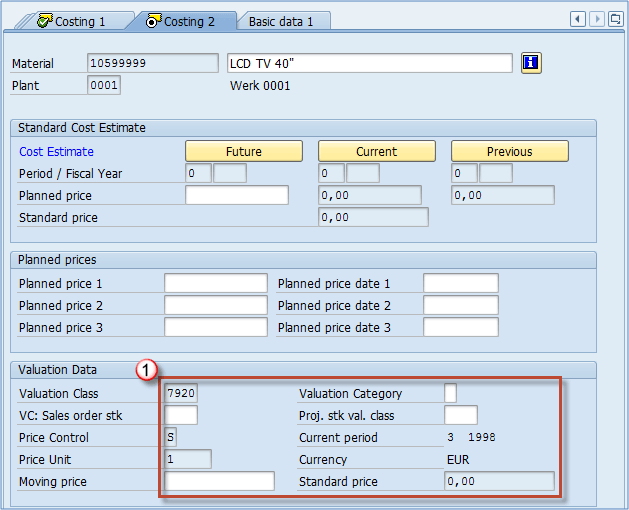629x510 pixels.
Task: Open the Basic data 1 tab
Action: tap(281, 21)
